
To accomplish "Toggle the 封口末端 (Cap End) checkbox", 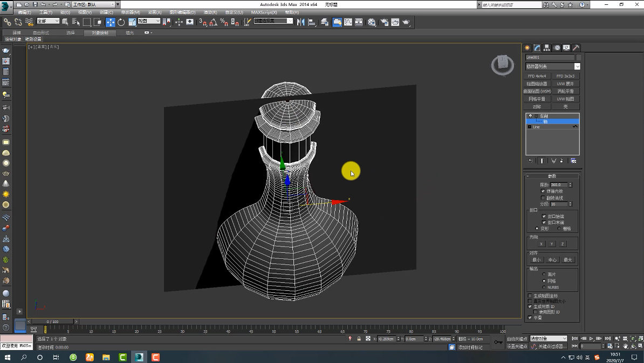I will pos(544,223).
